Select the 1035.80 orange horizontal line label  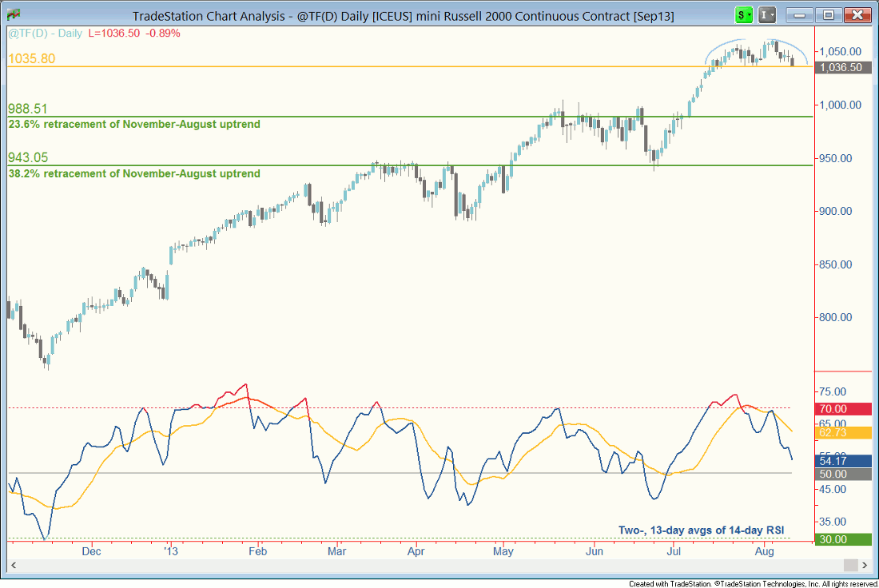(x=32, y=59)
